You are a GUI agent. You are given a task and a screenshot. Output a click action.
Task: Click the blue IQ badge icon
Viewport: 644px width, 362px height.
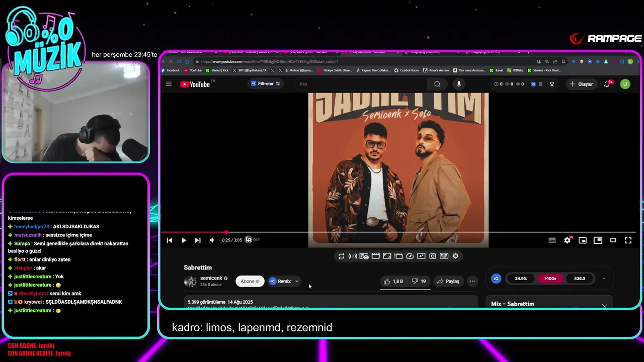[496, 278]
